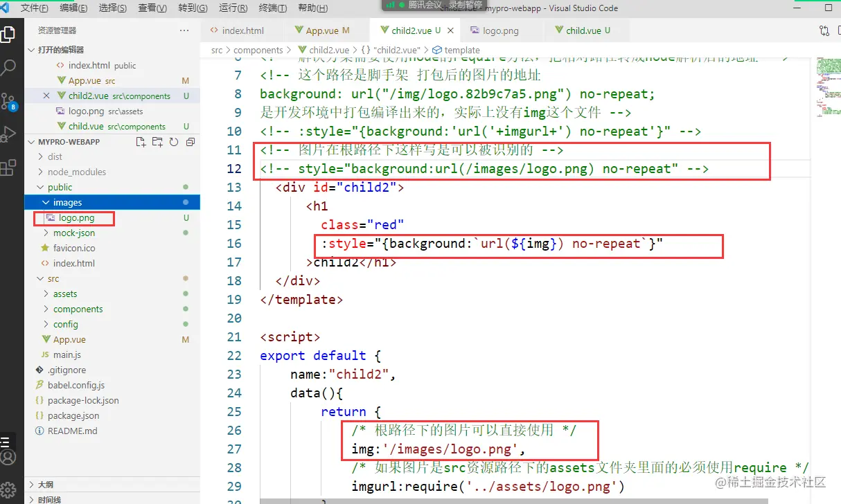Place cursor on line 27 img path
This screenshot has width=841, height=504.
tap(439, 449)
